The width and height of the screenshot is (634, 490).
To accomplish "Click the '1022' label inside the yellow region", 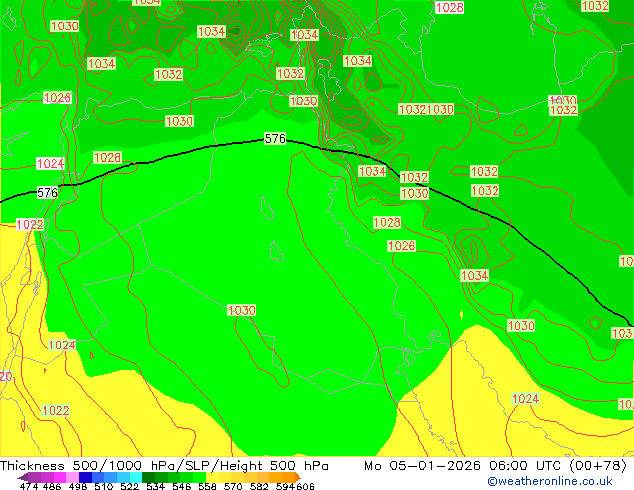I will (56, 411).
